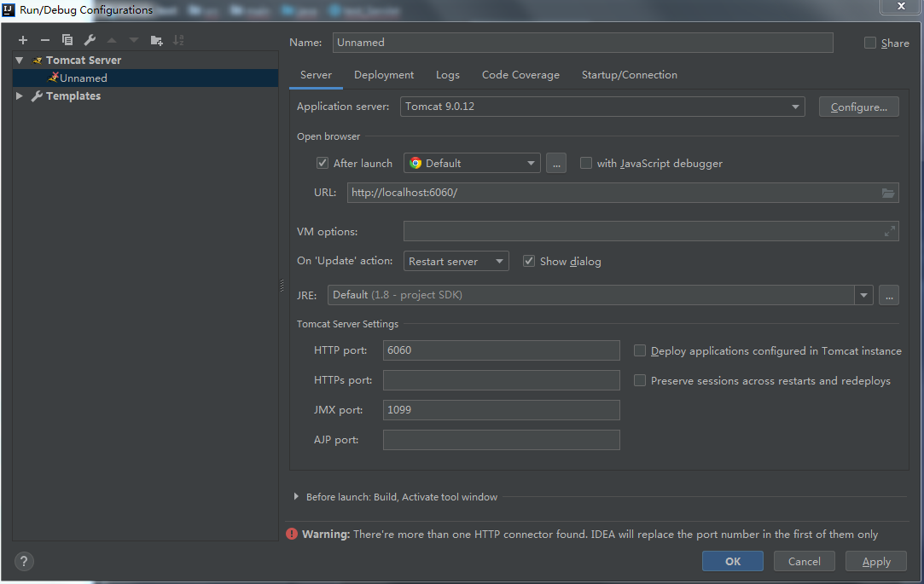924x584 pixels.
Task: Open the Default browser dropdown
Action: tap(472, 163)
